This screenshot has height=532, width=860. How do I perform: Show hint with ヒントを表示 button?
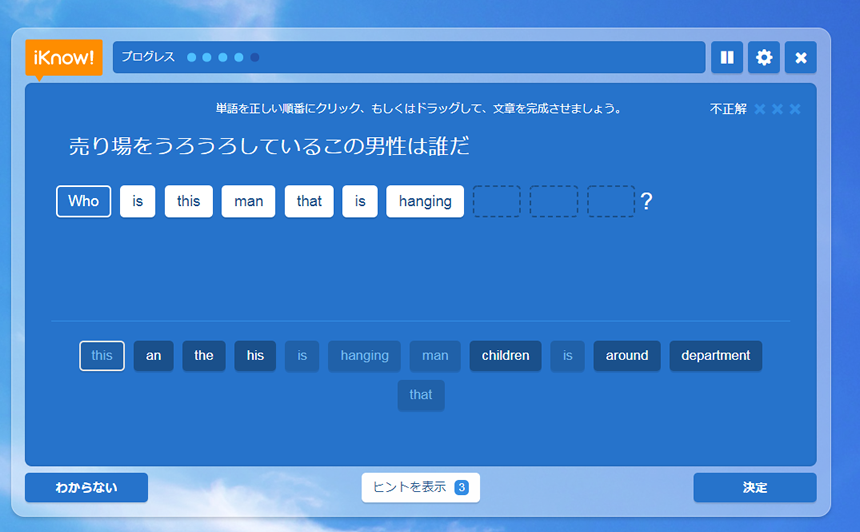point(420,487)
